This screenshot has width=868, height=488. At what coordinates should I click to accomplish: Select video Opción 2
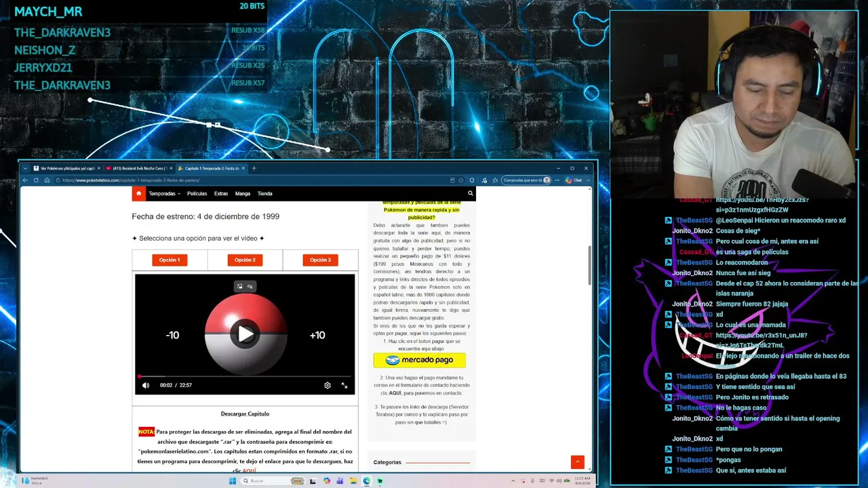(245, 260)
